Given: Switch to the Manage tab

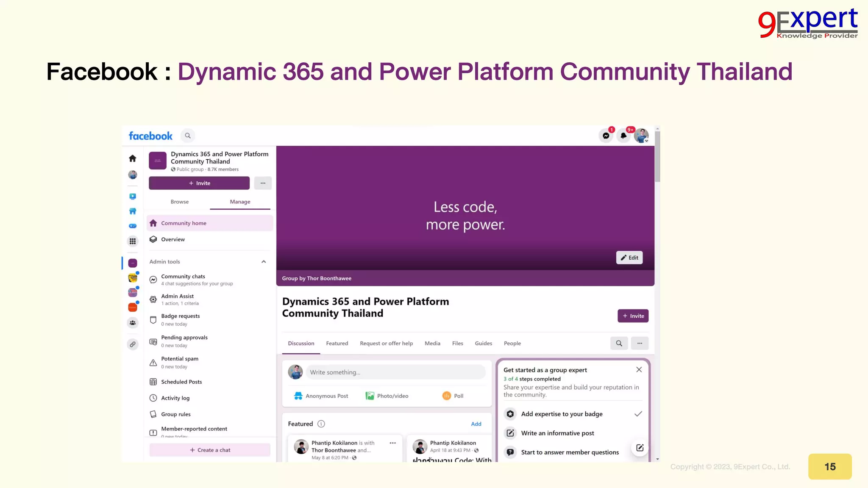Looking at the screenshot, I should click(240, 202).
